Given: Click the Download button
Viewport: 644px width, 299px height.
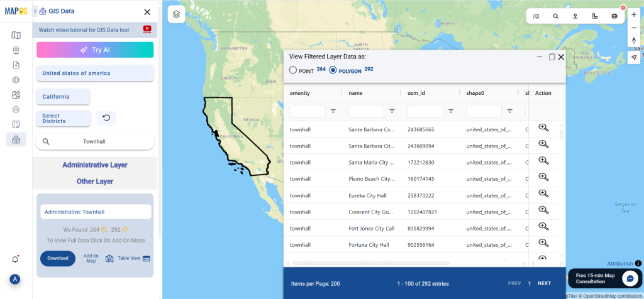Looking at the screenshot, I should click(58, 258).
